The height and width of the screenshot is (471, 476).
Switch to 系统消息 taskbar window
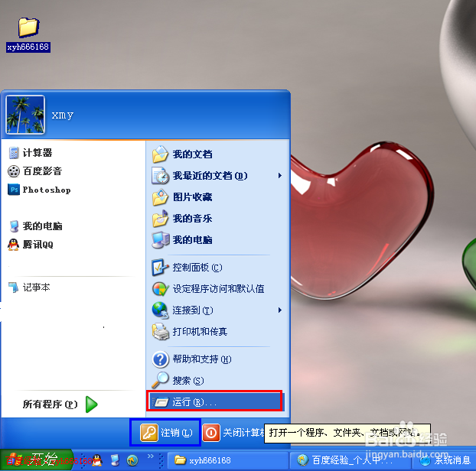[x=445, y=460]
